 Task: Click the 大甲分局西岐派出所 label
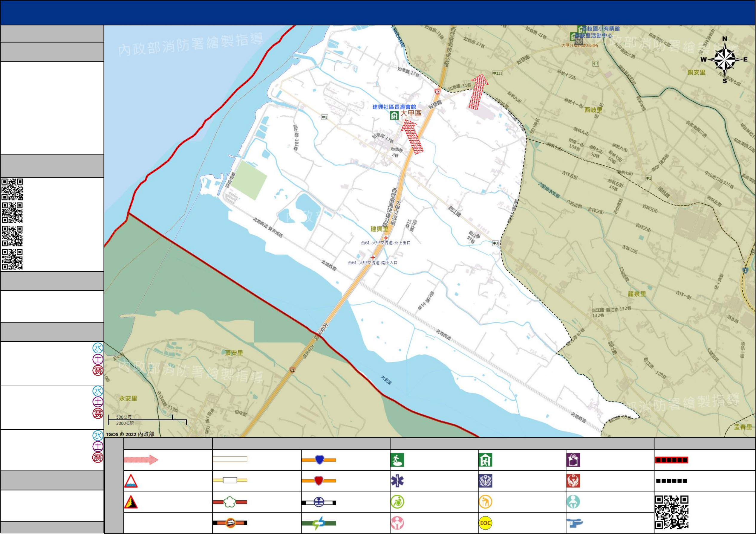(x=579, y=45)
